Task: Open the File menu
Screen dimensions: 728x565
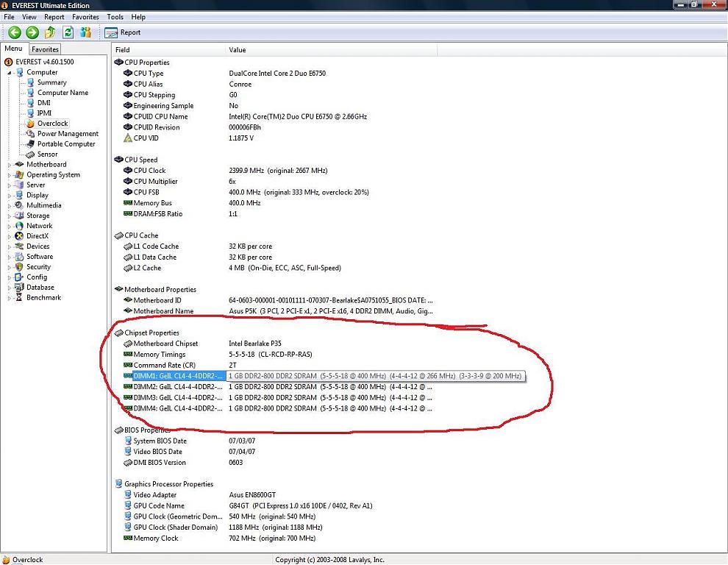Action: coord(9,17)
